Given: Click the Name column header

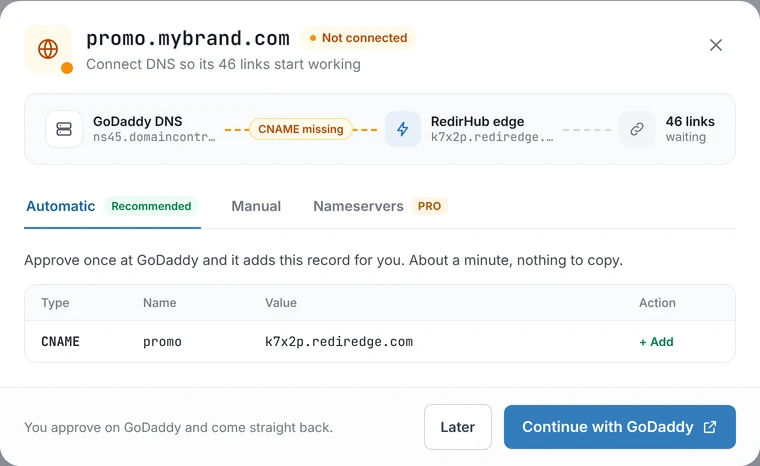Looking at the screenshot, I should (x=159, y=303).
